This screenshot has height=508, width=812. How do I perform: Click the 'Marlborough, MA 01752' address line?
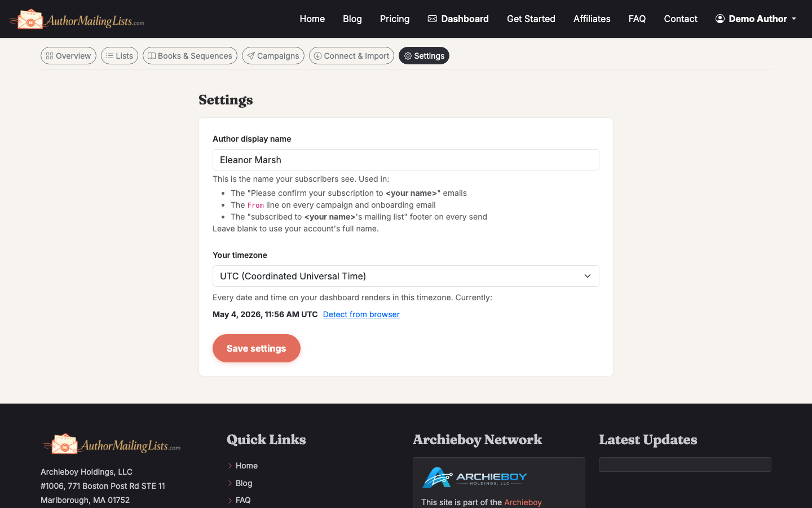tap(85, 500)
